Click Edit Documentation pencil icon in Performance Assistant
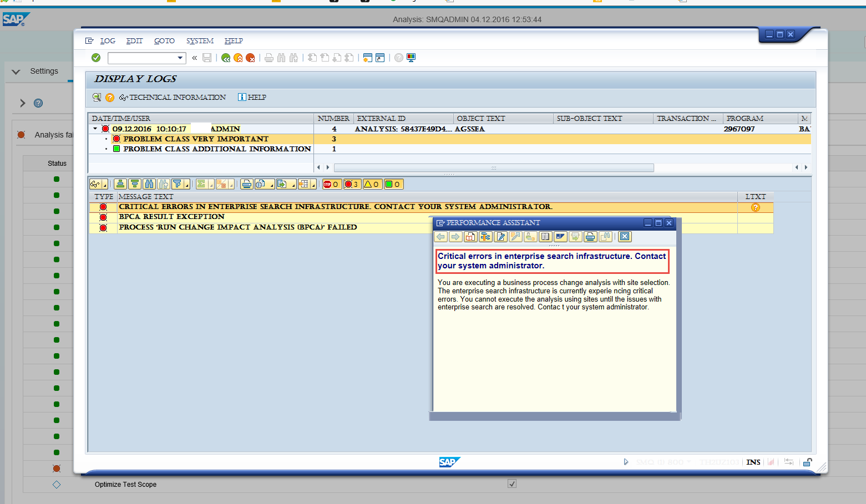The height and width of the screenshot is (504, 866). click(x=500, y=237)
